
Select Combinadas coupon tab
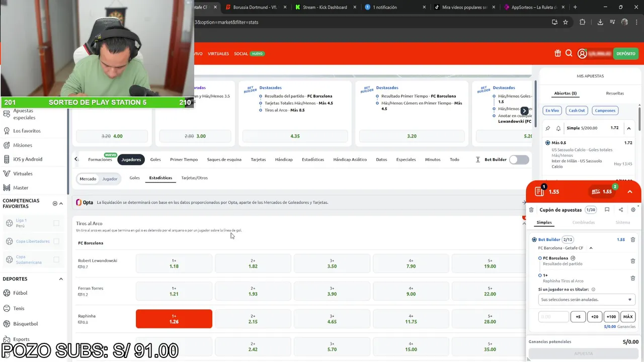point(583,222)
